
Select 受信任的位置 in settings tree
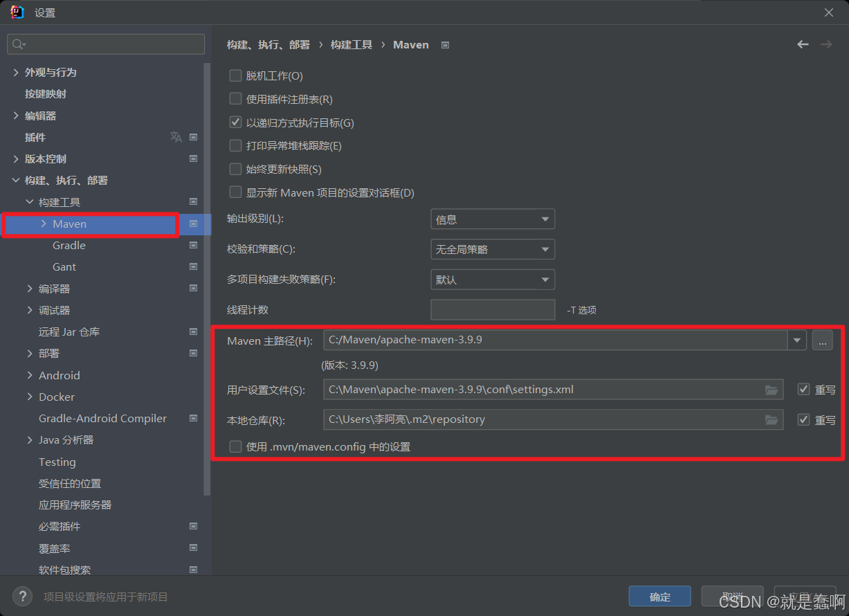(x=70, y=483)
